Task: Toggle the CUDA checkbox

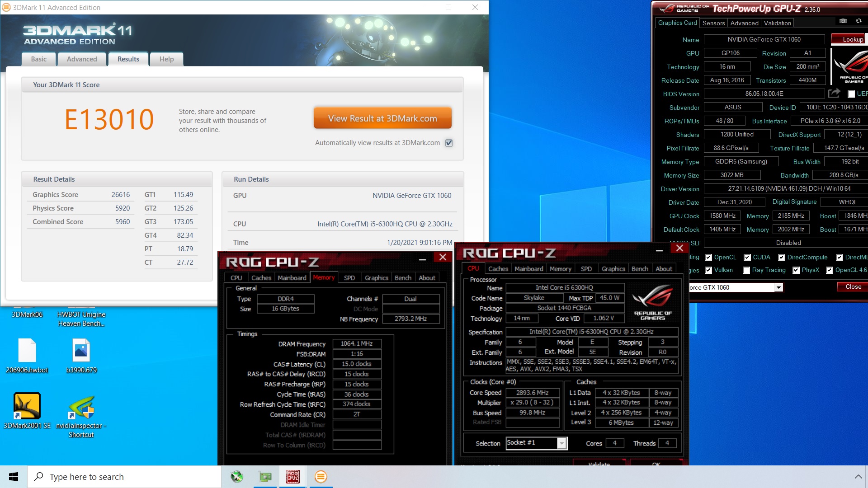Action: click(747, 258)
